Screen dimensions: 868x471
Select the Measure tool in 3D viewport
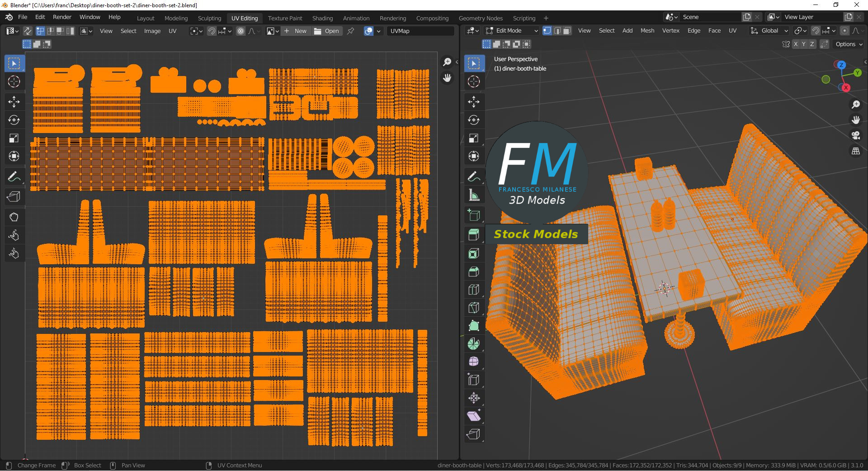(x=474, y=195)
